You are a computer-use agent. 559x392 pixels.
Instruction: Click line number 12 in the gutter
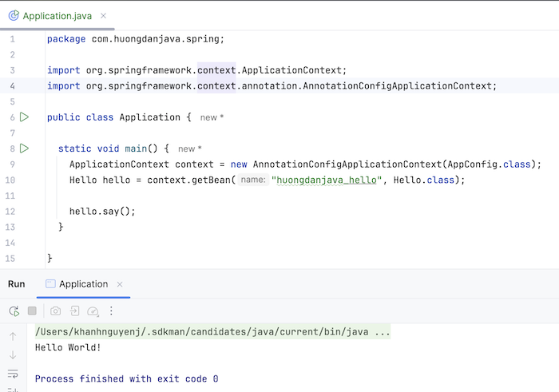(x=10, y=212)
